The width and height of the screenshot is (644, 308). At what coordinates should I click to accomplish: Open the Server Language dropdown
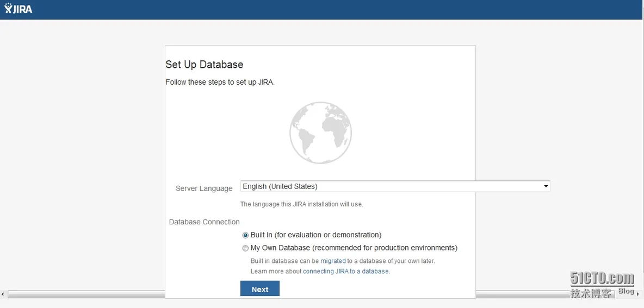pyautogui.click(x=395, y=187)
